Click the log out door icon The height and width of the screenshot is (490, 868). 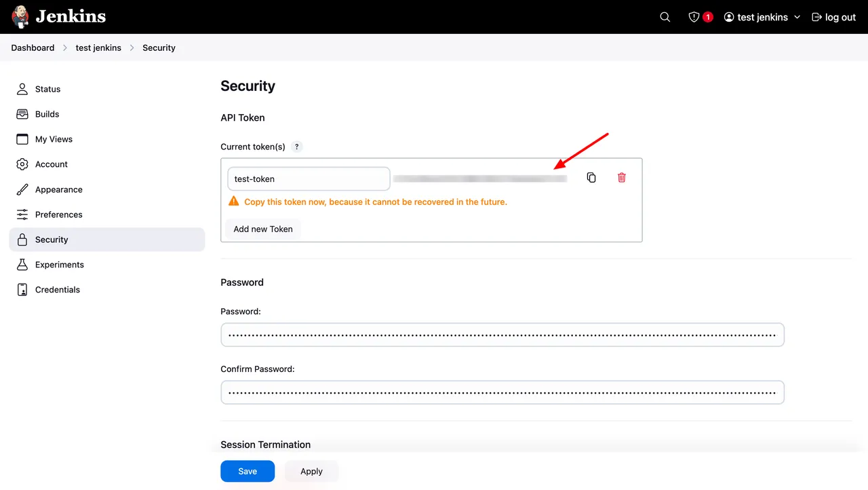[x=816, y=17]
